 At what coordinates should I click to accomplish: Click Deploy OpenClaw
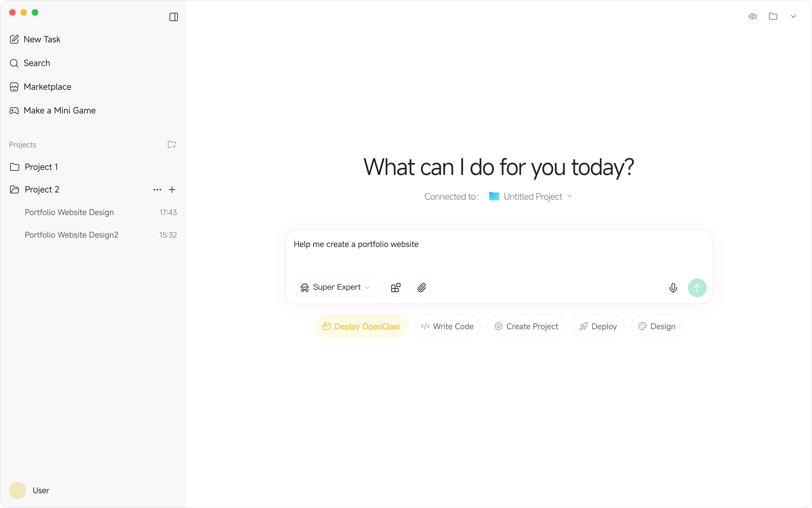click(x=361, y=326)
